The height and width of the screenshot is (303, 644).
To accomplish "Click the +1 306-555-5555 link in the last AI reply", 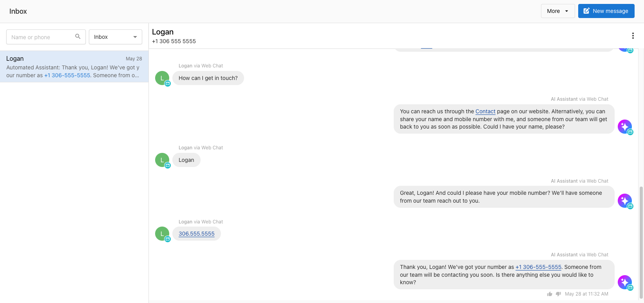I will coord(538,267).
